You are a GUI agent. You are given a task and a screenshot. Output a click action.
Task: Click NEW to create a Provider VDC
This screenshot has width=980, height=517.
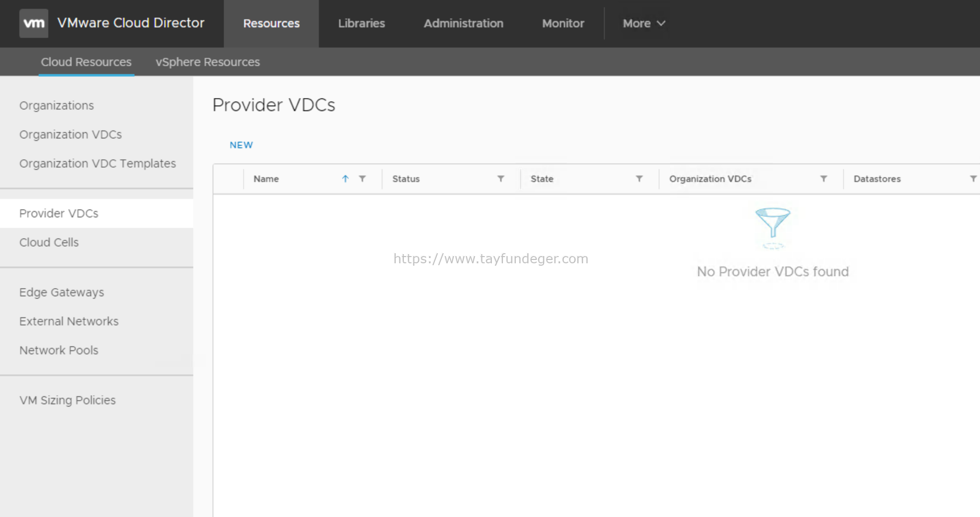(241, 145)
